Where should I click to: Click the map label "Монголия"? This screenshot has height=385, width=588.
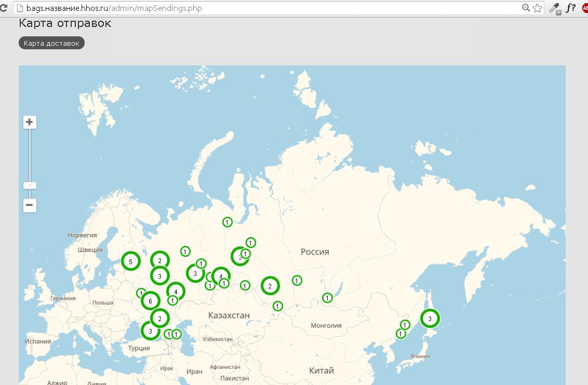coord(326,325)
